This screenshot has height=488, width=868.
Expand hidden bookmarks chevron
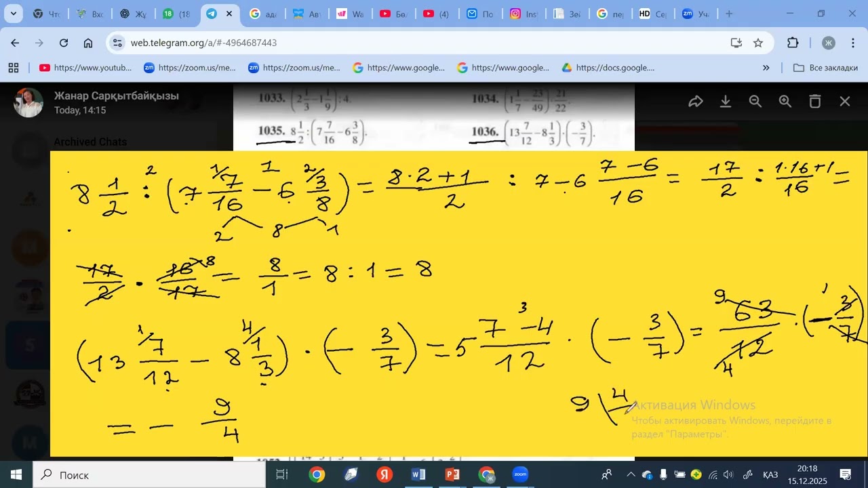[766, 68]
